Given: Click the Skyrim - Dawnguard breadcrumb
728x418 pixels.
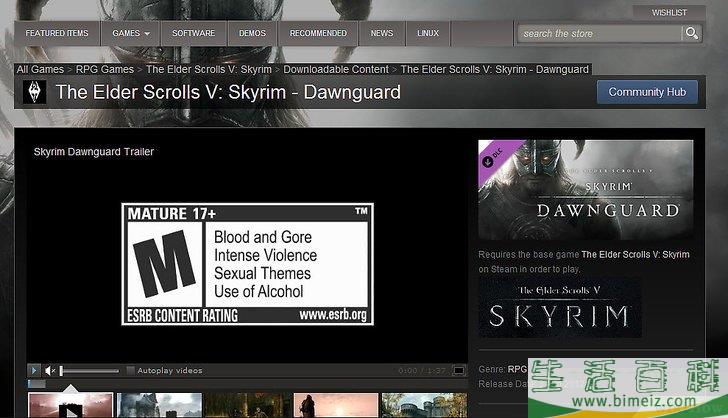Looking at the screenshot, I should [494, 69].
